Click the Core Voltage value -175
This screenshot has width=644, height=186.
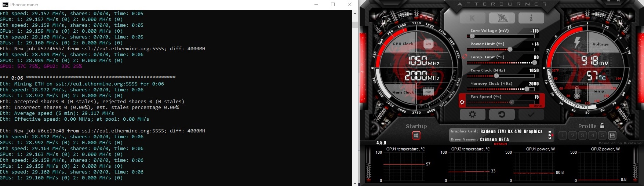(x=534, y=31)
